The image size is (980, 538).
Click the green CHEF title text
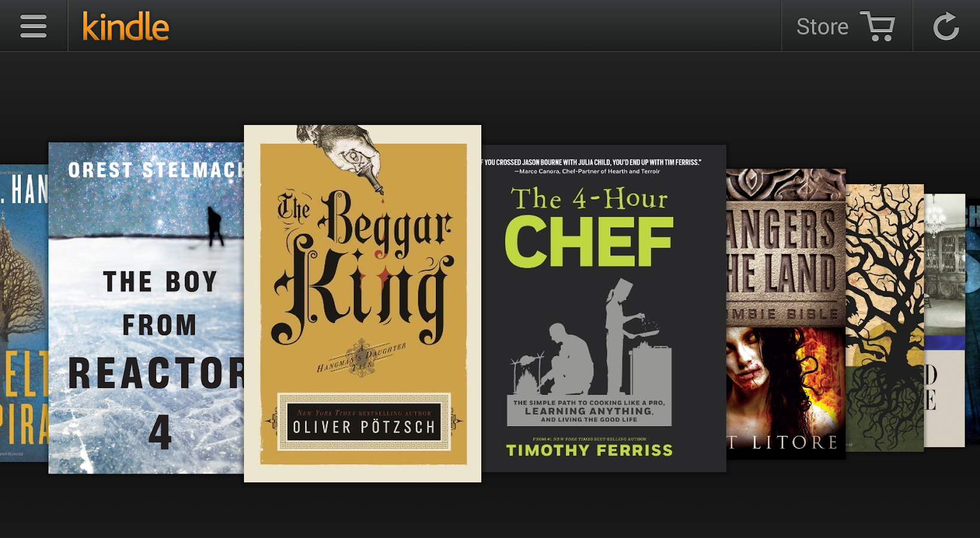589,242
